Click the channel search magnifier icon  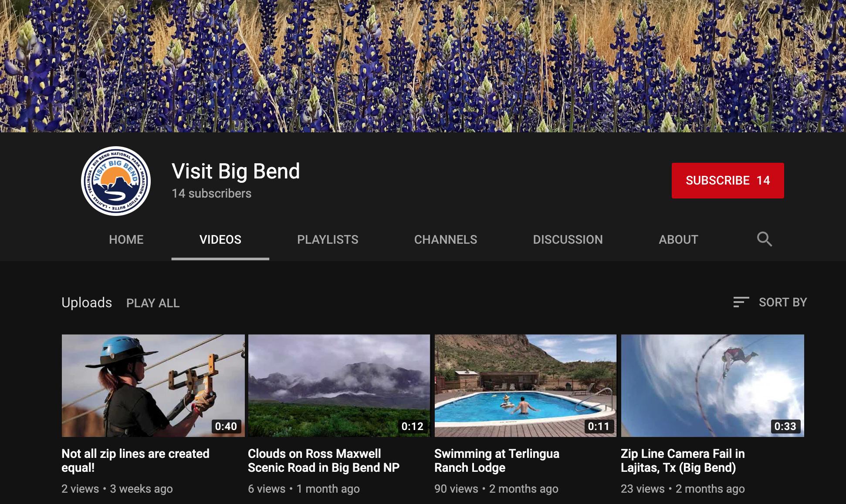(x=764, y=239)
